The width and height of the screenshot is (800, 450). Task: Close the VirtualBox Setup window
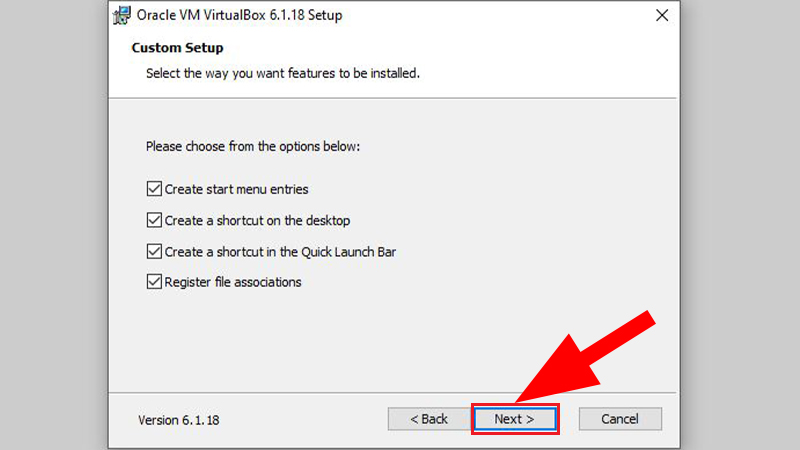coord(662,15)
